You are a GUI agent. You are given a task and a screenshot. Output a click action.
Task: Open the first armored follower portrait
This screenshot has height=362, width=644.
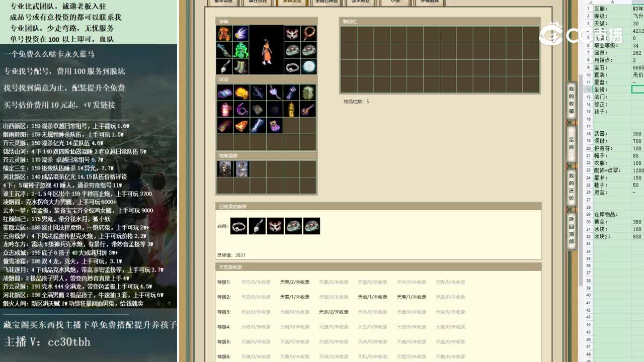coord(225,169)
